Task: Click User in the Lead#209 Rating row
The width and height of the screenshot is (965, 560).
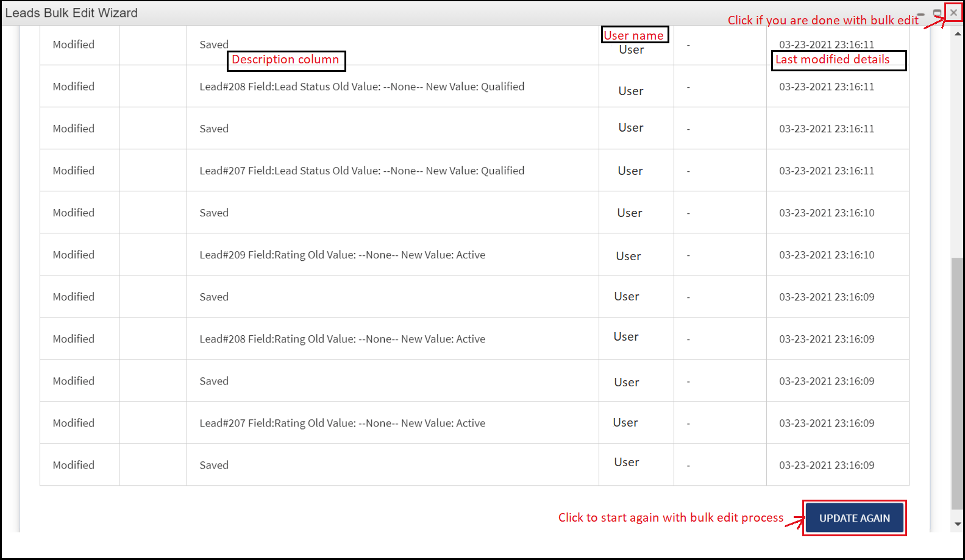Action: [628, 257]
